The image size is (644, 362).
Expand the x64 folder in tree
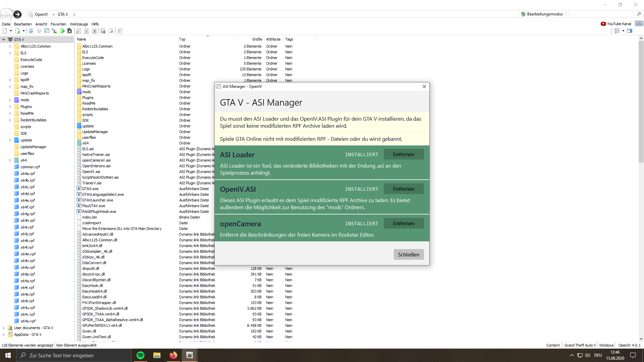(x=10, y=160)
